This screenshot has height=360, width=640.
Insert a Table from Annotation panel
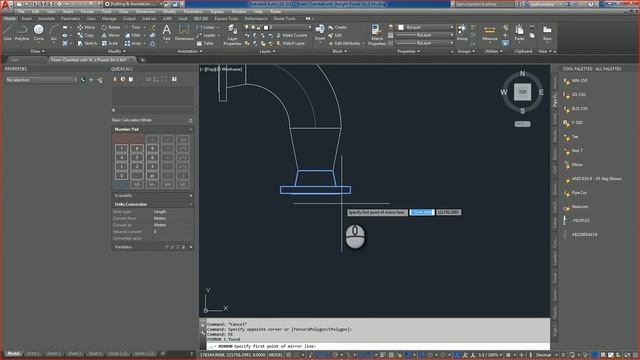(x=205, y=43)
